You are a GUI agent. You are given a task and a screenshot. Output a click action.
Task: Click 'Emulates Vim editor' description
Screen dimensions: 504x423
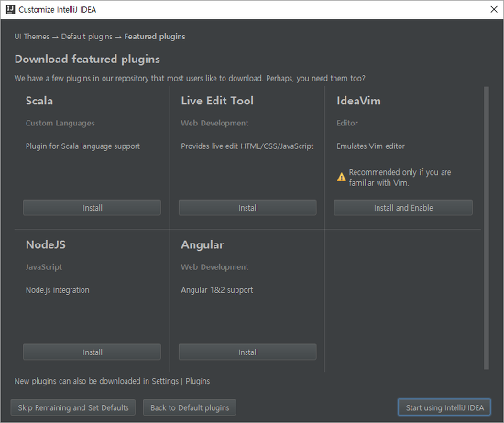(370, 146)
